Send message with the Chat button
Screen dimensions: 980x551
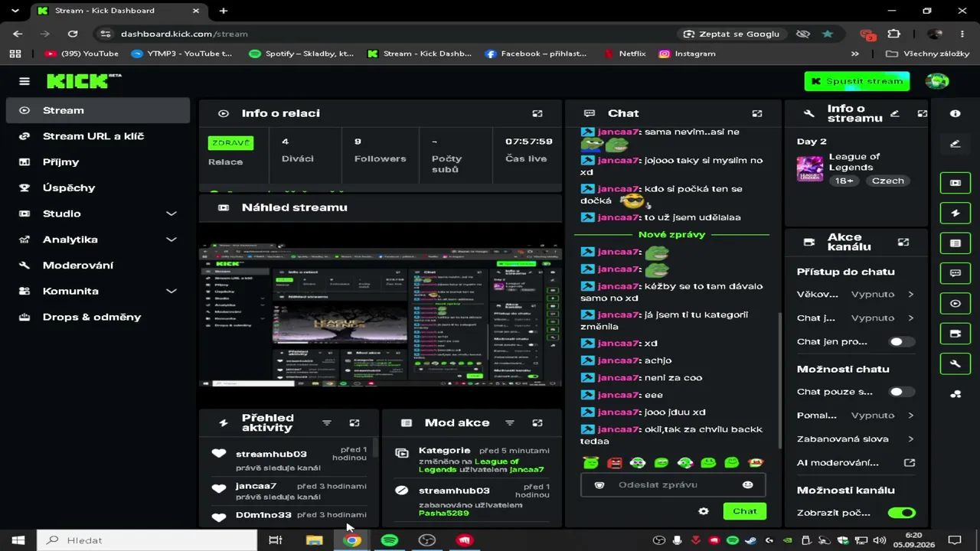744,511
